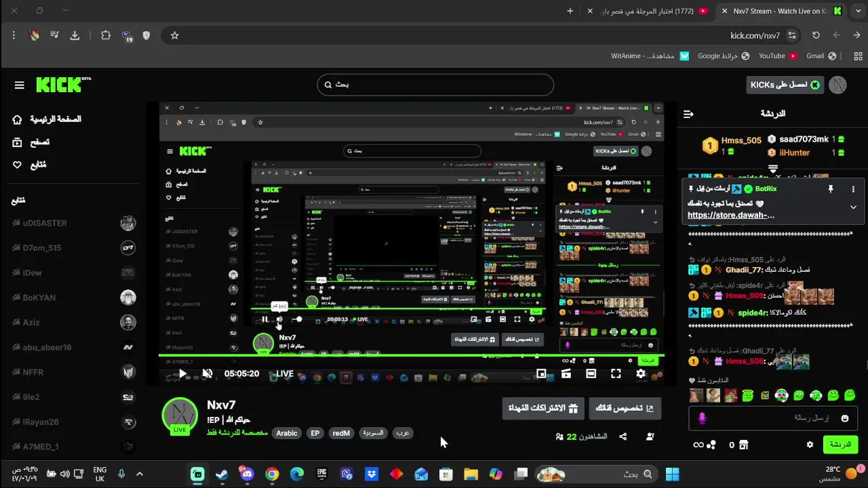
Task: Play the live stream video
Action: [182, 373]
